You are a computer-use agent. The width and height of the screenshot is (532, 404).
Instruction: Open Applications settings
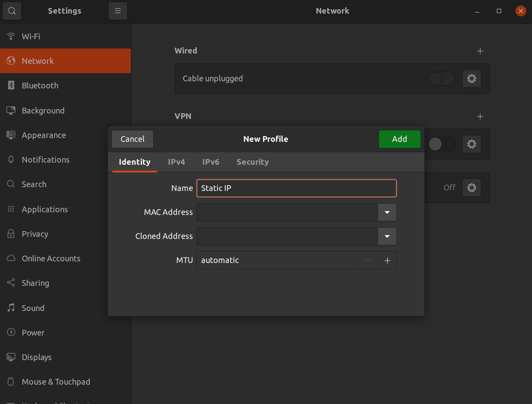point(54,209)
